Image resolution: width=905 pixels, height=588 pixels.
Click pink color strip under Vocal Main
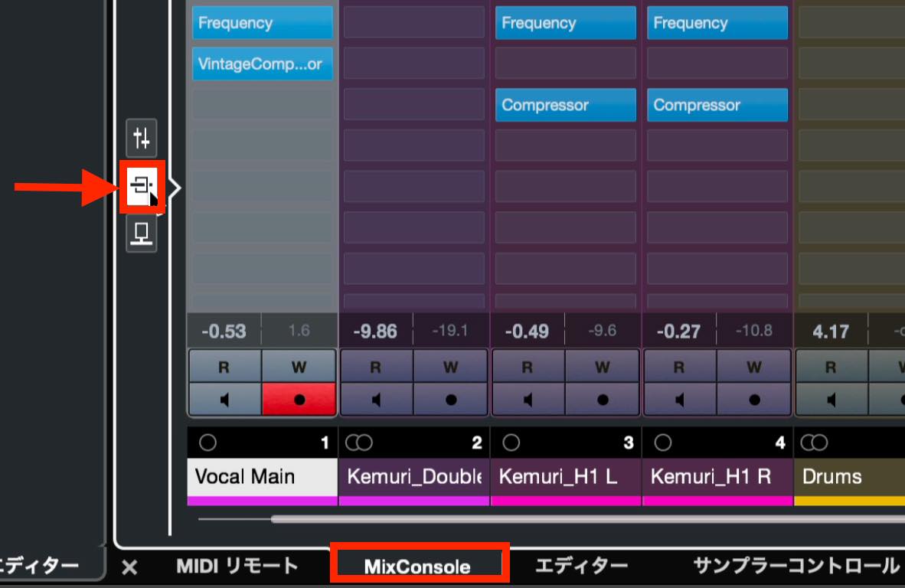tap(262, 500)
